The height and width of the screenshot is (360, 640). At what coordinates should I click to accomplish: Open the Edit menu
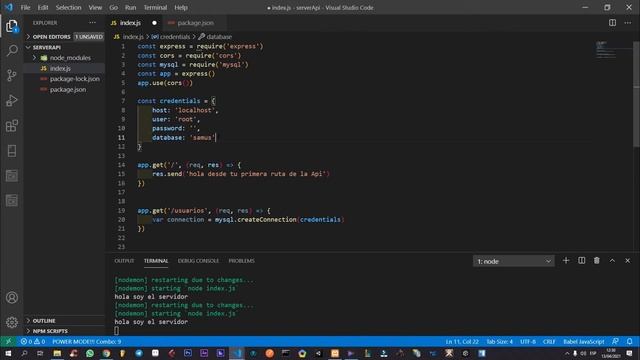click(43, 7)
